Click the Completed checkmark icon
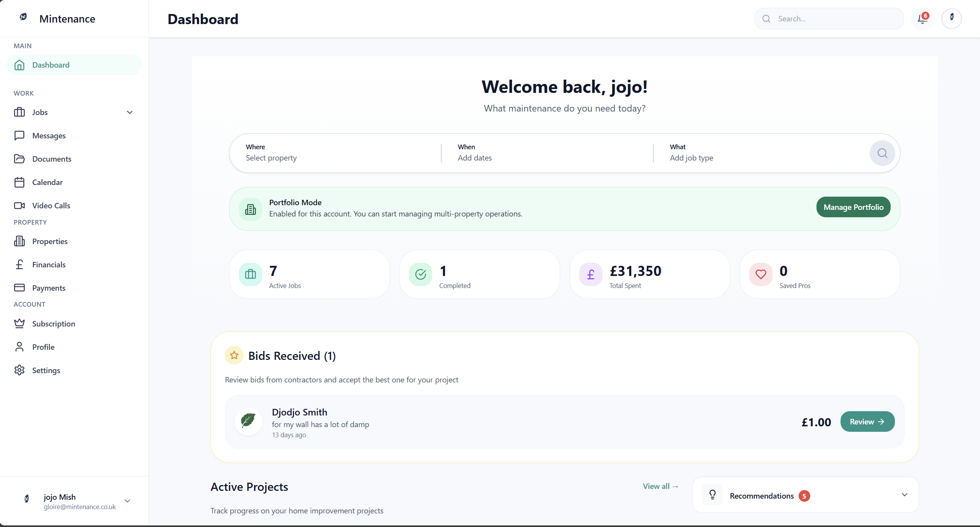 [421, 274]
